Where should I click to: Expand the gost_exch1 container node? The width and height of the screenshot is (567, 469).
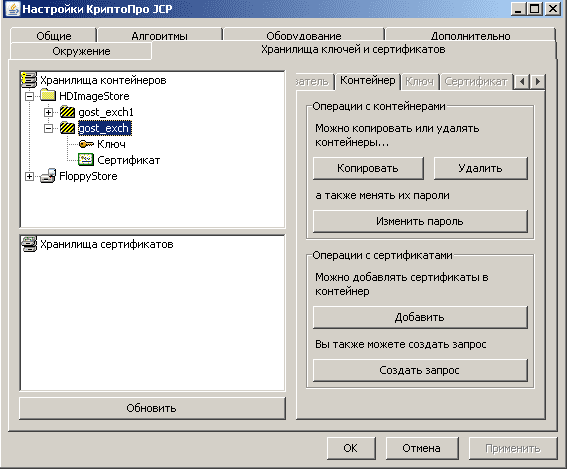tap(48, 112)
